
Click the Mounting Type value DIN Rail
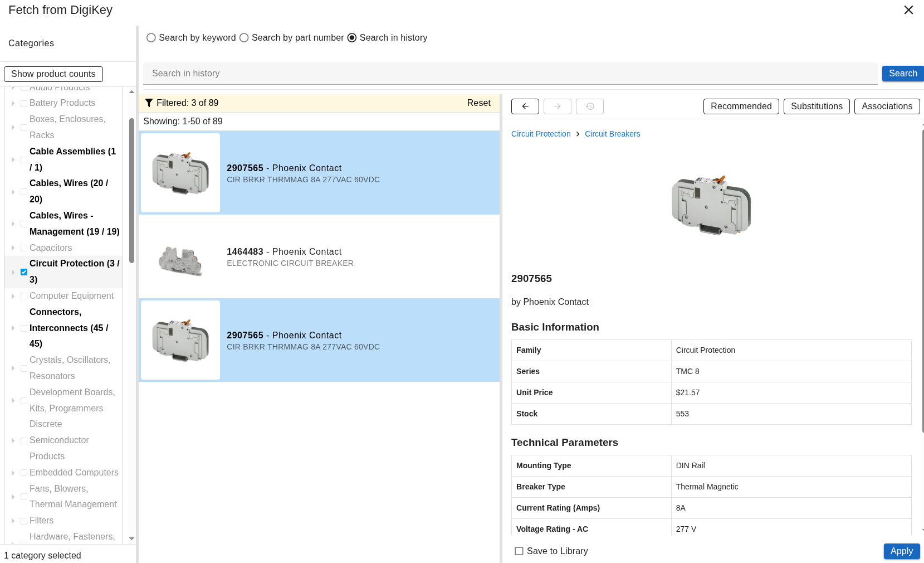tap(690, 466)
